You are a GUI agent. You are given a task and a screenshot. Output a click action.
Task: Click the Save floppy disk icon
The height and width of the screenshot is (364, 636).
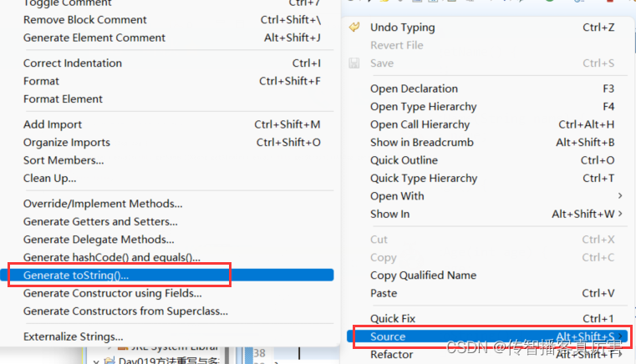click(354, 63)
